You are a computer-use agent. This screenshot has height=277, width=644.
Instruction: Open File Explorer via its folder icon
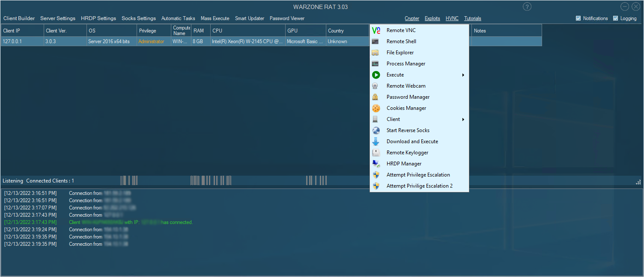(376, 53)
